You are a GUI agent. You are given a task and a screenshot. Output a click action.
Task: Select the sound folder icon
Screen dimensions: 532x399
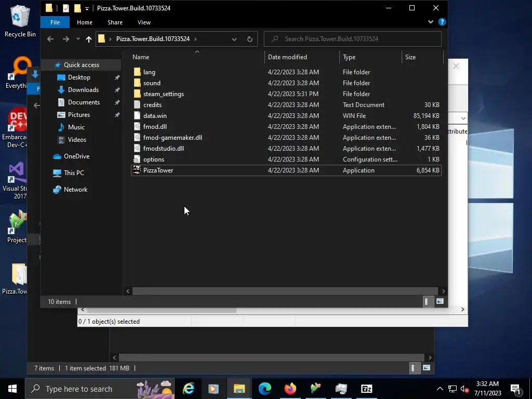click(137, 83)
